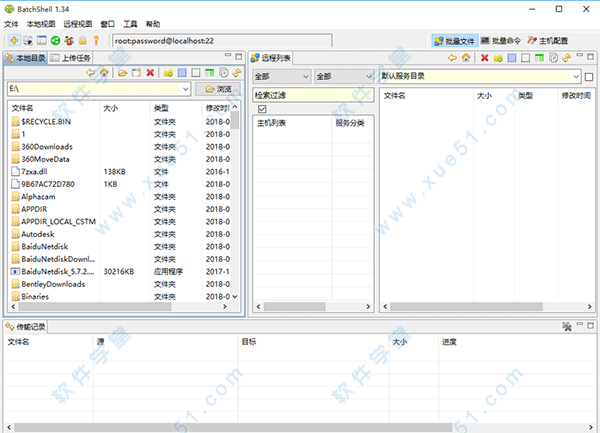Toggle the checkbox above host list

point(262,109)
